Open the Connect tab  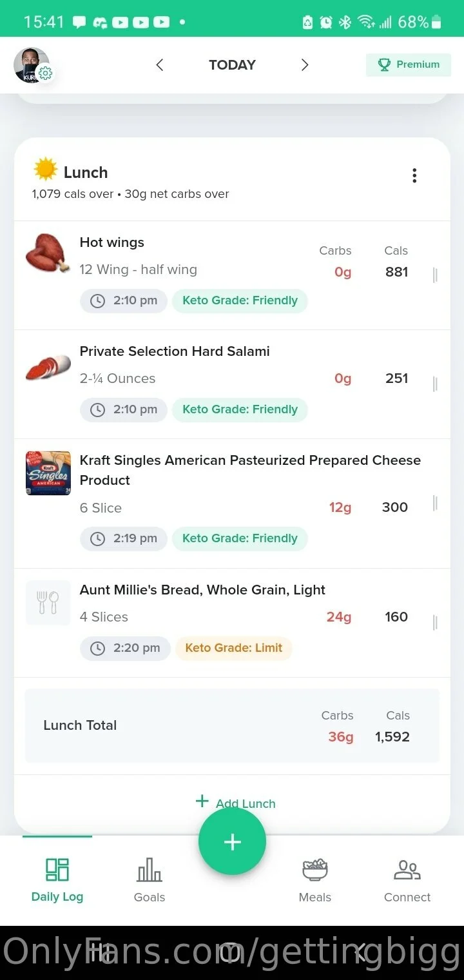pyautogui.click(x=407, y=880)
